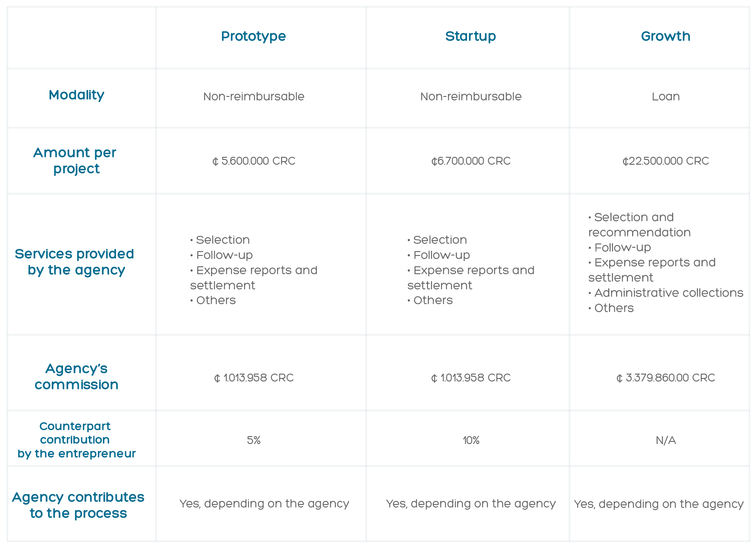Click Agency contributes to the process label

click(x=78, y=505)
